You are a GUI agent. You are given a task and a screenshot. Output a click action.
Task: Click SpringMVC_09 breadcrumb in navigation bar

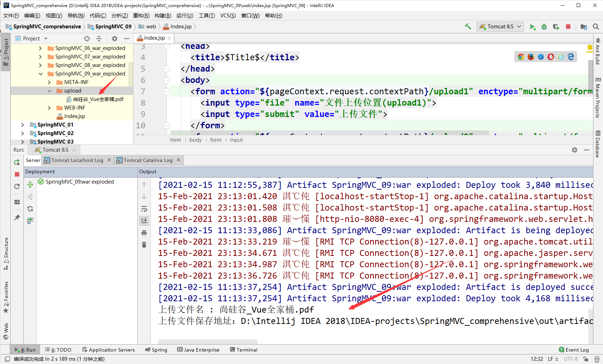[x=109, y=27]
